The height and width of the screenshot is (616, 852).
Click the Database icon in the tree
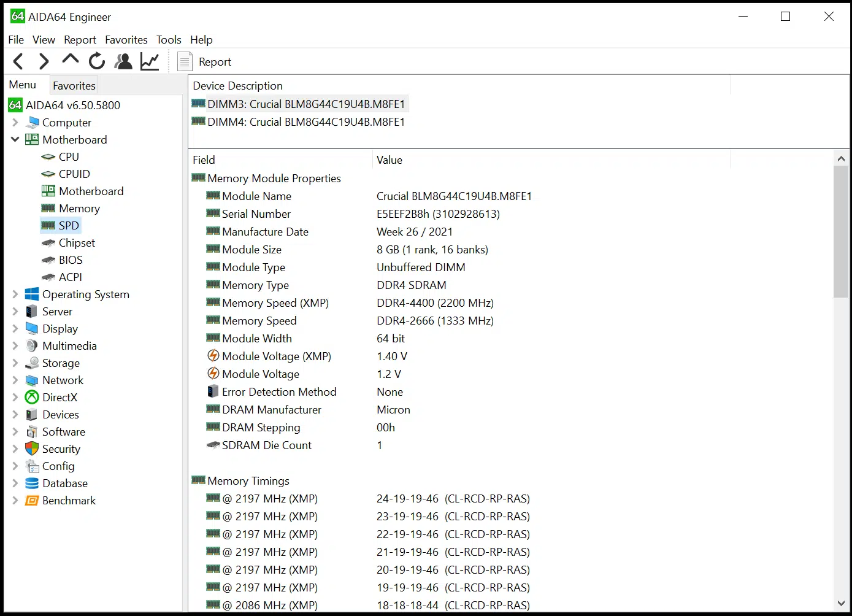click(32, 483)
